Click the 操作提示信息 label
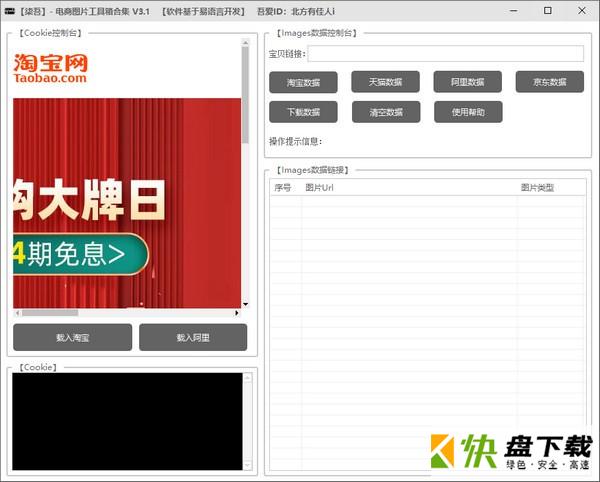This screenshot has height=482, width=600. [295, 142]
